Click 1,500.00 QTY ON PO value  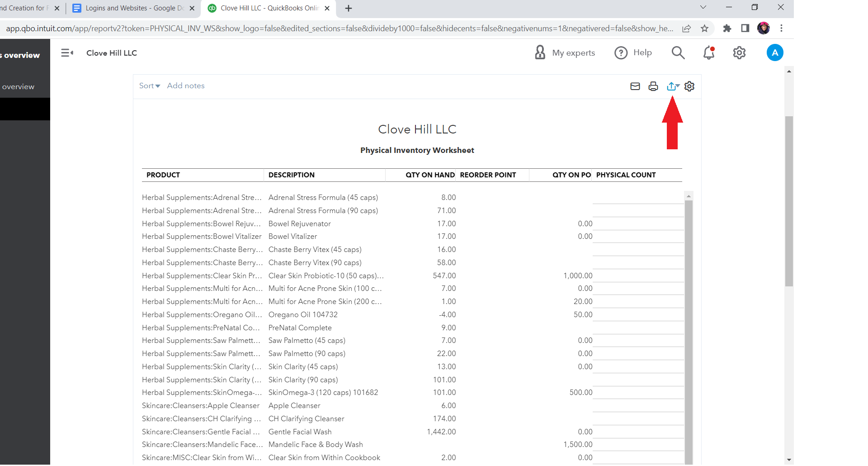click(578, 445)
